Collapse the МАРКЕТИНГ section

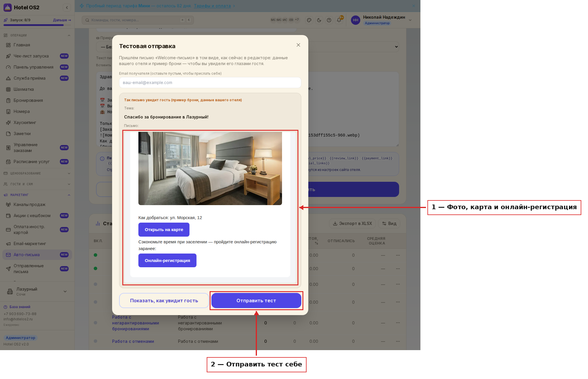tap(37, 195)
